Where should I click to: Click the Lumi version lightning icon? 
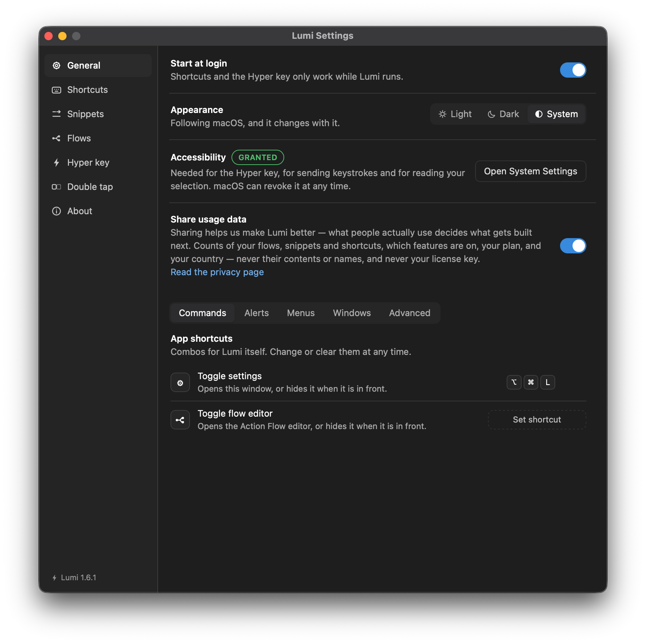(x=54, y=578)
